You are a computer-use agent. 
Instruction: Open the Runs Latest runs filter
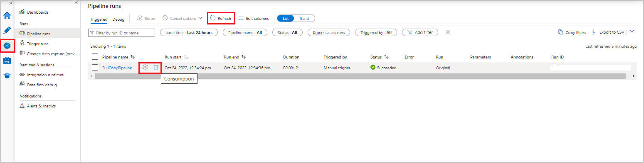tap(329, 32)
